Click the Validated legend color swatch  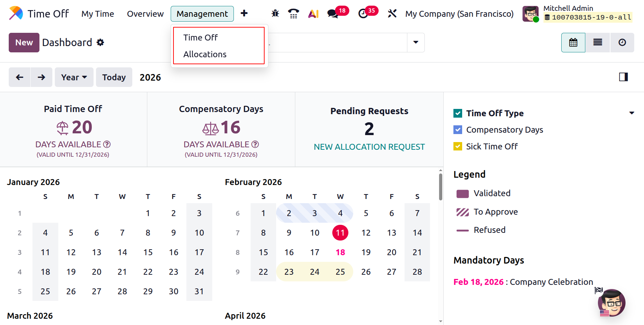coord(462,194)
